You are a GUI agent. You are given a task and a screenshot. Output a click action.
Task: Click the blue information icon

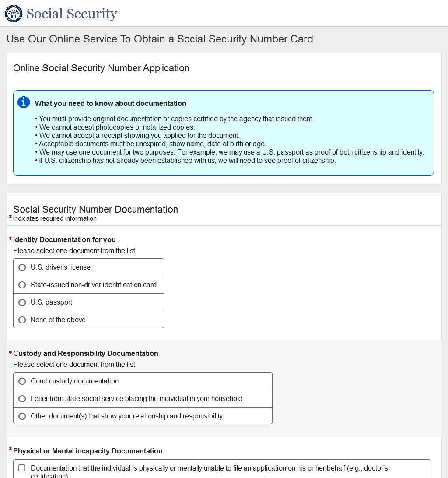pos(24,102)
